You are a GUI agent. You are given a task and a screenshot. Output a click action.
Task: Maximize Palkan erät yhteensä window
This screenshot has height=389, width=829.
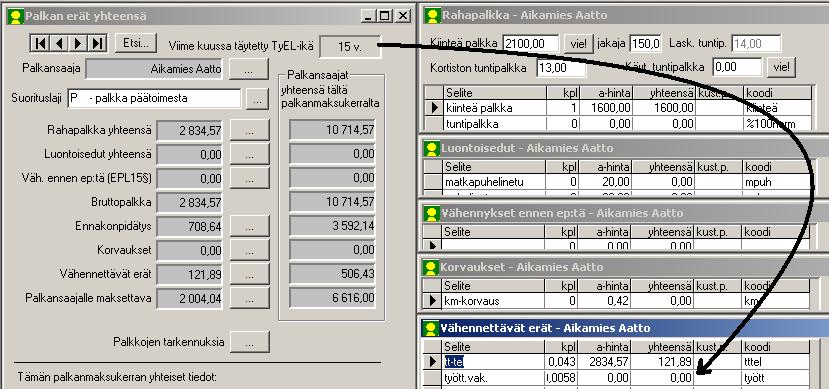tap(385, 16)
